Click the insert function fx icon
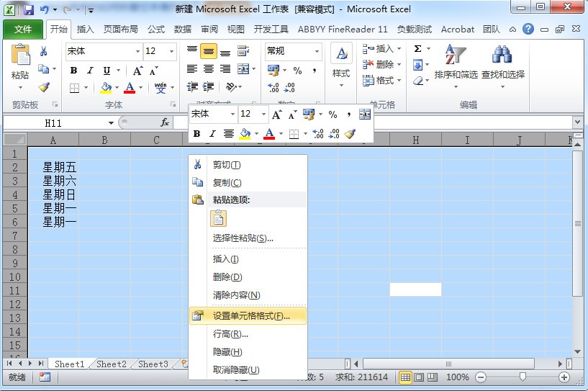 pyautogui.click(x=164, y=122)
